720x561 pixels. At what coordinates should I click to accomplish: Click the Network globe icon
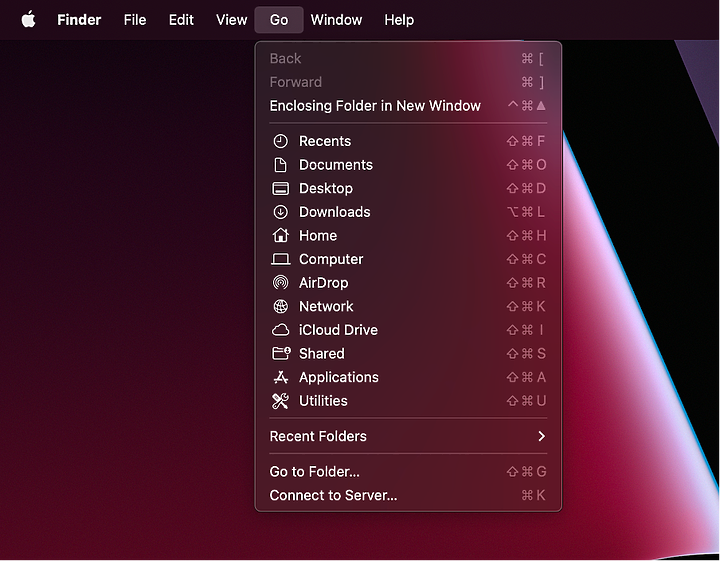[281, 306]
